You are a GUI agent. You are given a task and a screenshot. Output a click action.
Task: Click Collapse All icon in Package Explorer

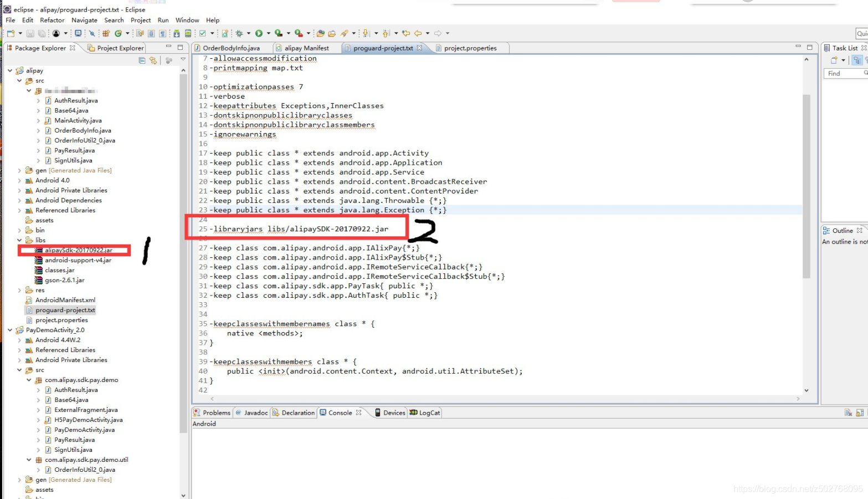[142, 60]
